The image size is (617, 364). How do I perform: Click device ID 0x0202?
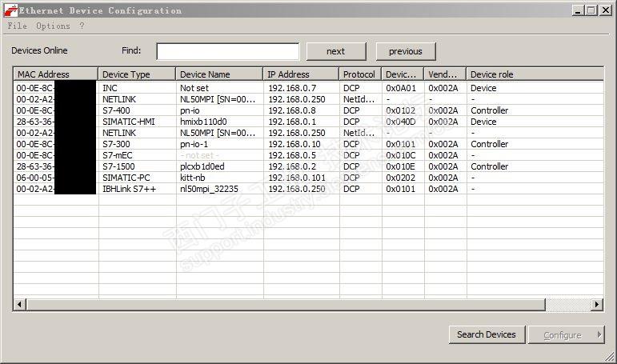tap(401, 178)
